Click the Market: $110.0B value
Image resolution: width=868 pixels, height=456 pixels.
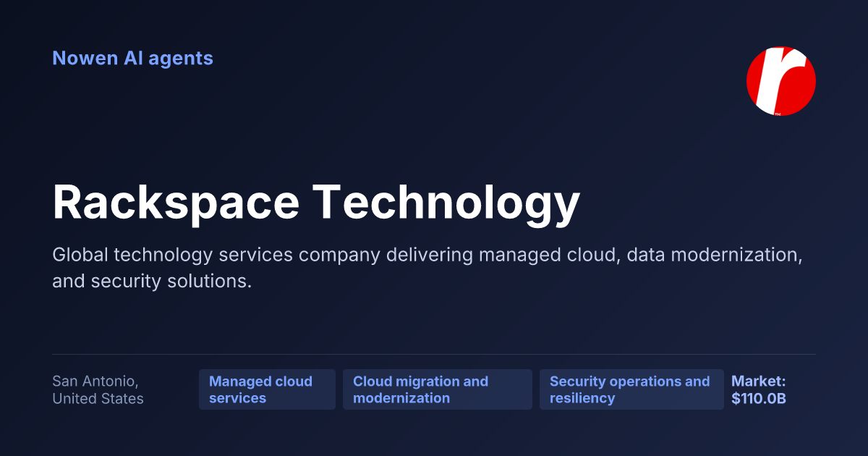(x=759, y=389)
